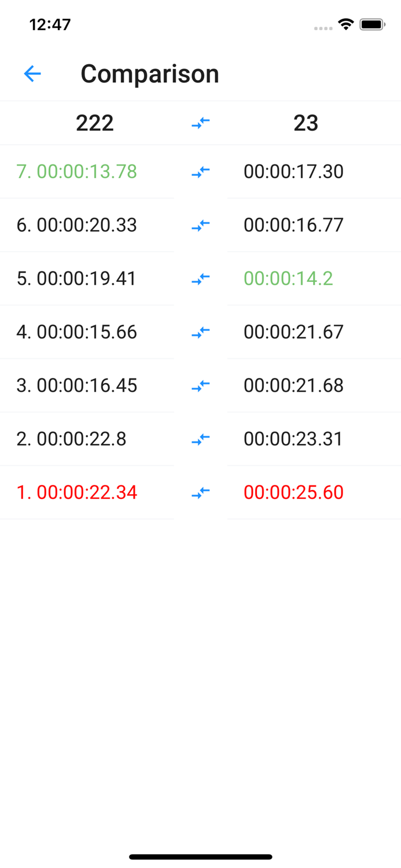The image size is (401, 868).
Task: Select lap 4 time 00:00:15.66
Action: (77, 332)
